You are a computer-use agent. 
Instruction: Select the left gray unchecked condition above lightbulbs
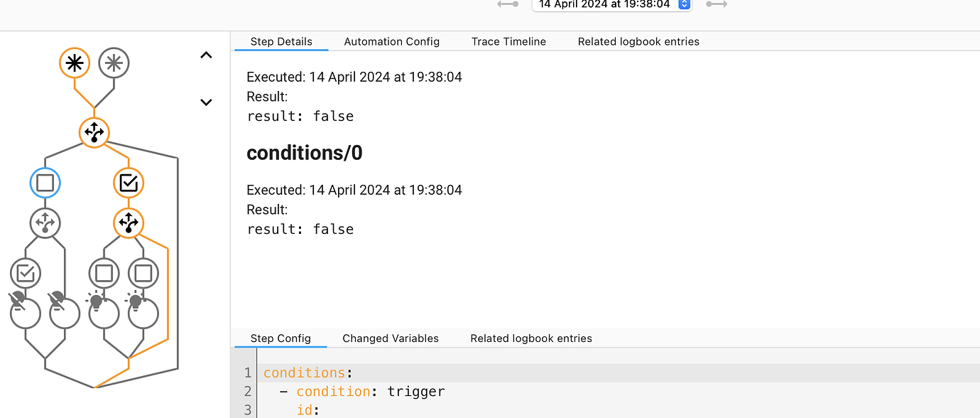tap(104, 272)
